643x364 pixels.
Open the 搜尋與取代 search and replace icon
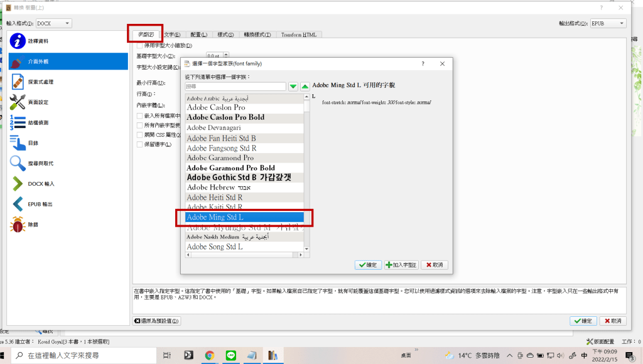point(18,163)
